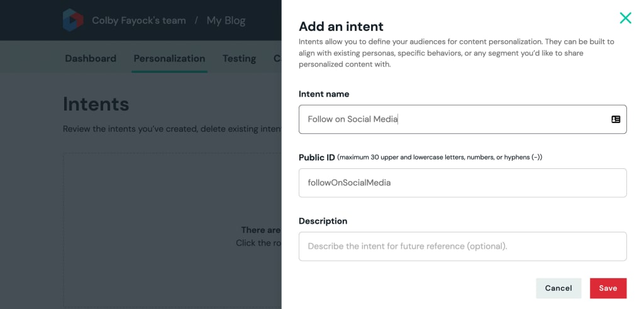The height and width of the screenshot is (309, 644).
Task: Switch to the Testing tab
Action: coord(239,58)
